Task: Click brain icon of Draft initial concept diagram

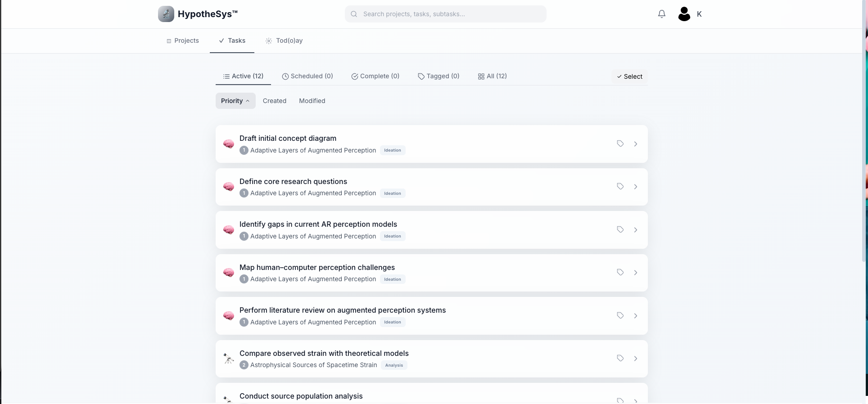Action: click(x=229, y=144)
